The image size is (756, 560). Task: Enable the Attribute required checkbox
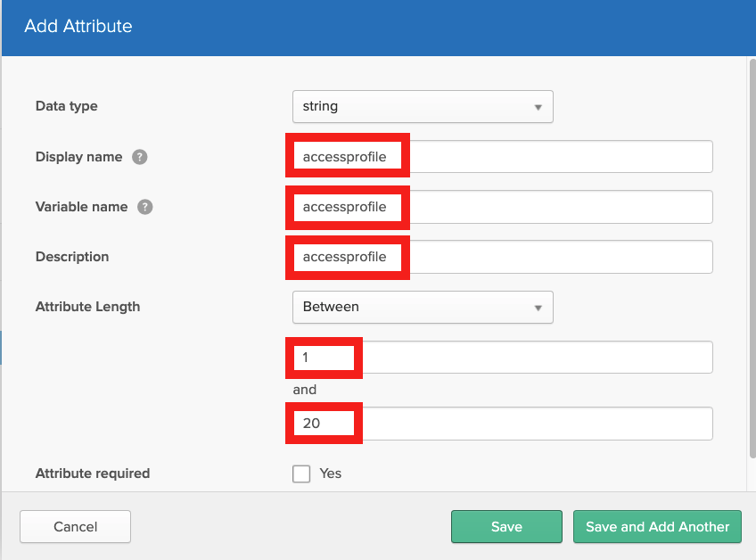[301, 474]
